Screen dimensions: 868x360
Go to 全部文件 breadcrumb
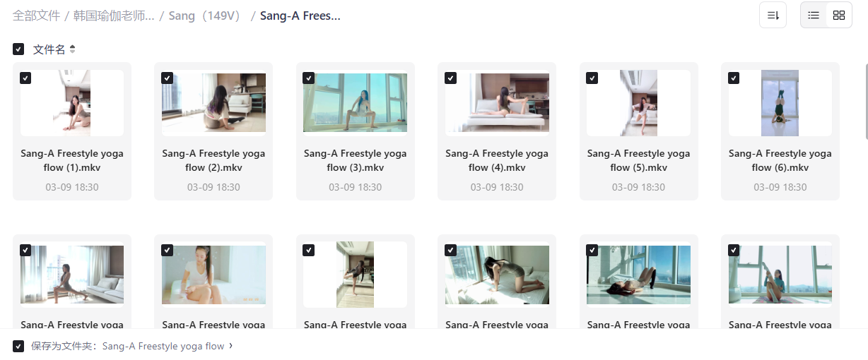click(36, 16)
